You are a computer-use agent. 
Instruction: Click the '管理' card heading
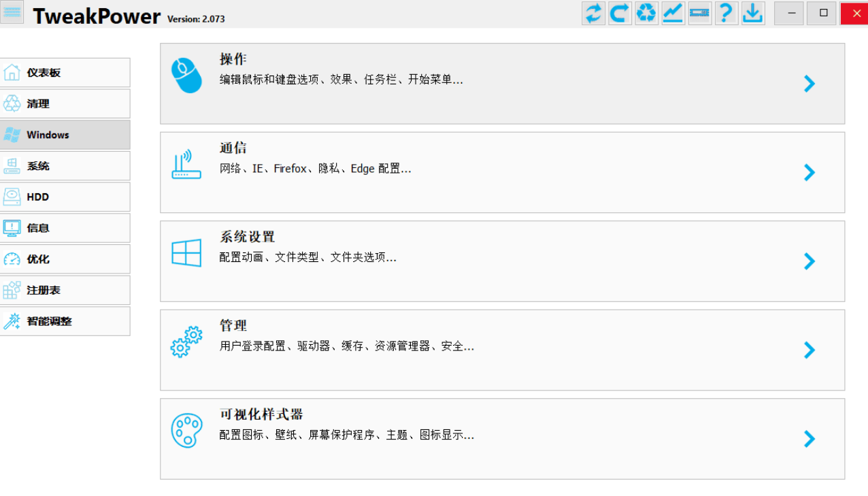pyautogui.click(x=233, y=326)
